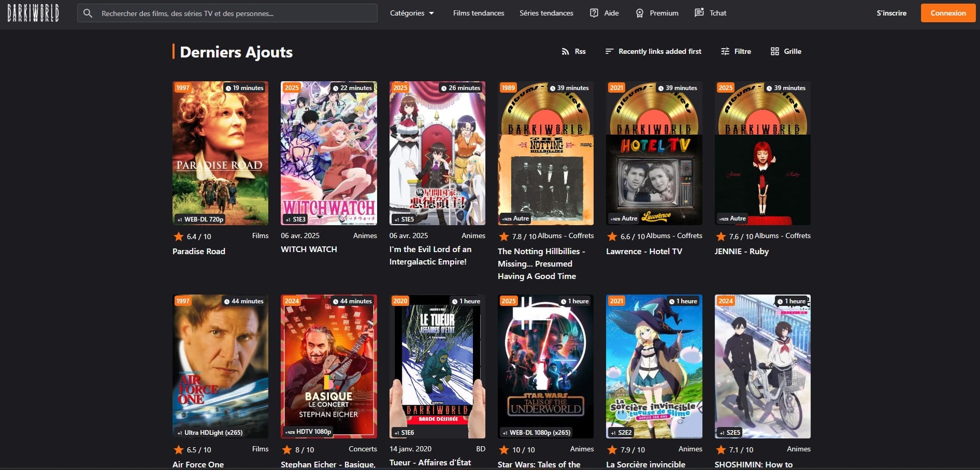Open Séries tendances
980x470 pixels.
546,13
